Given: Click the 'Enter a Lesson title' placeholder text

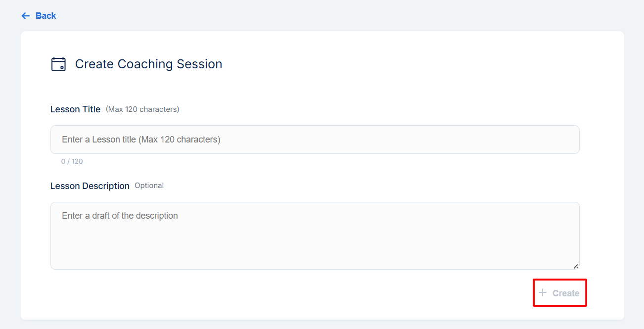Looking at the screenshot, I should [x=141, y=140].
